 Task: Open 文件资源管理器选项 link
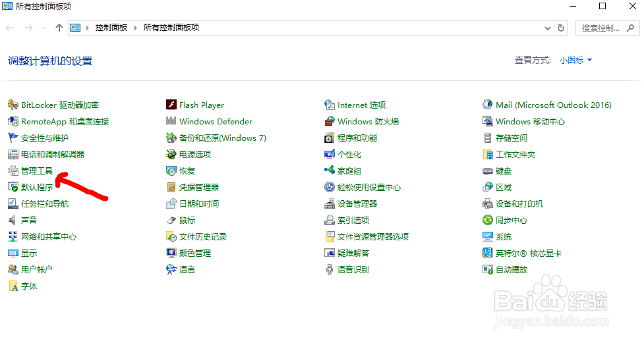pyautogui.click(x=373, y=236)
